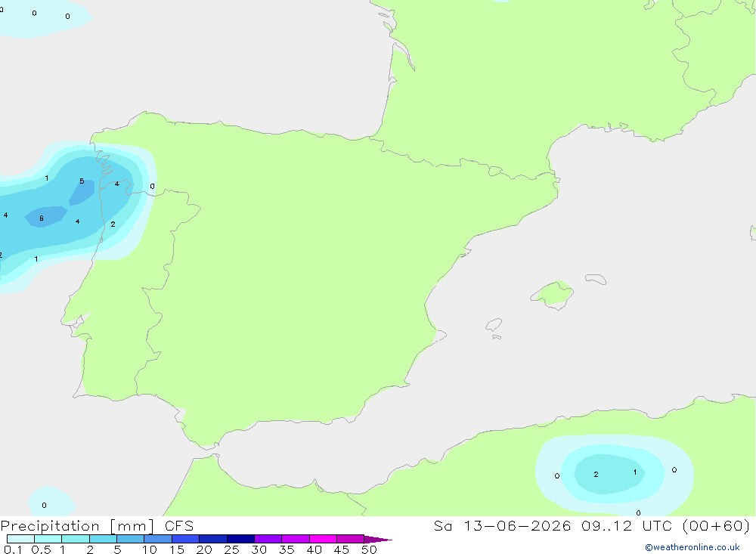Click the "Sa 13-06-2026" date text
756x554 pixels.
click(x=503, y=525)
